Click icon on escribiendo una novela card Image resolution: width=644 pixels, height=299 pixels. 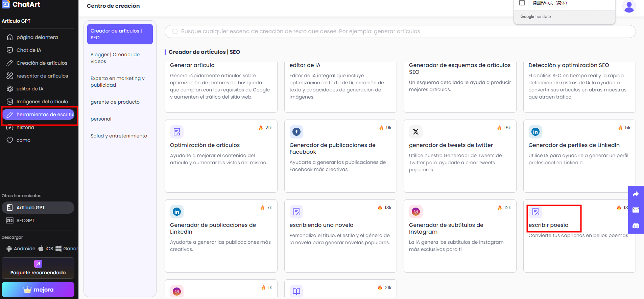pos(296,212)
